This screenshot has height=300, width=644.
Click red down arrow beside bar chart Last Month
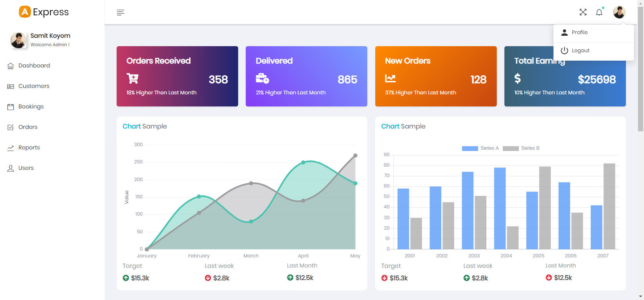[x=549, y=278]
